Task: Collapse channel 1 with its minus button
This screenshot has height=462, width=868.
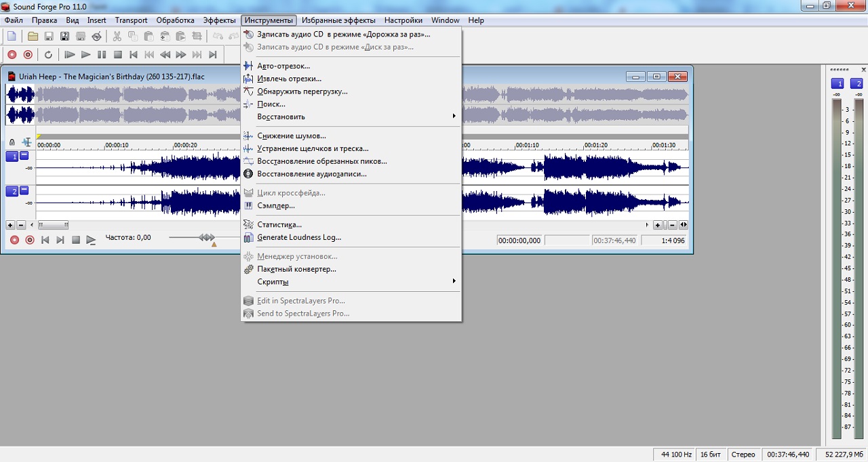Action: click(24, 156)
